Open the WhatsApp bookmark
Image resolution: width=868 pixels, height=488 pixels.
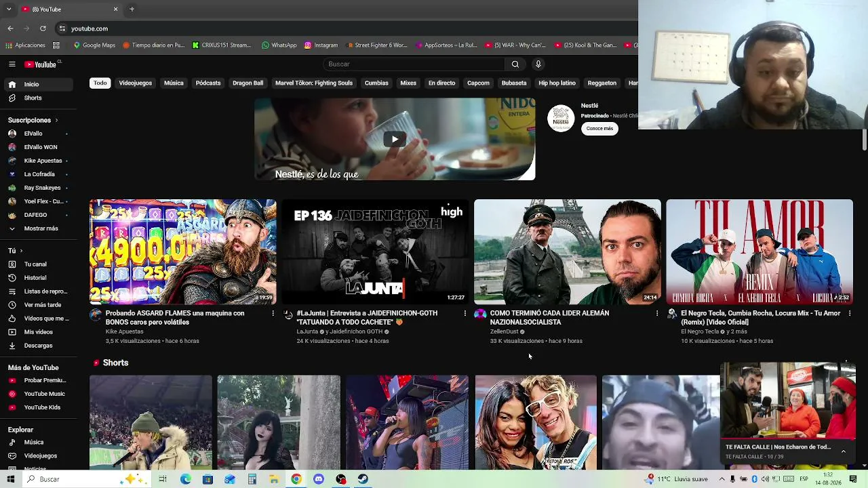tap(279, 45)
